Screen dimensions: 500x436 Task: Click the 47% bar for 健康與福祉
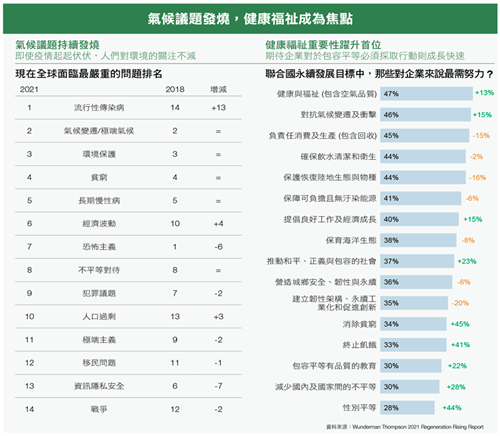(426, 94)
